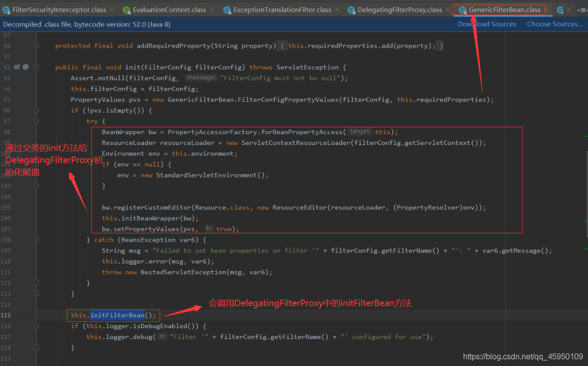Viewport: 588px width, 366px height.
Task: Click FilterConfigPropertyValues on line 95
Action: (288, 100)
